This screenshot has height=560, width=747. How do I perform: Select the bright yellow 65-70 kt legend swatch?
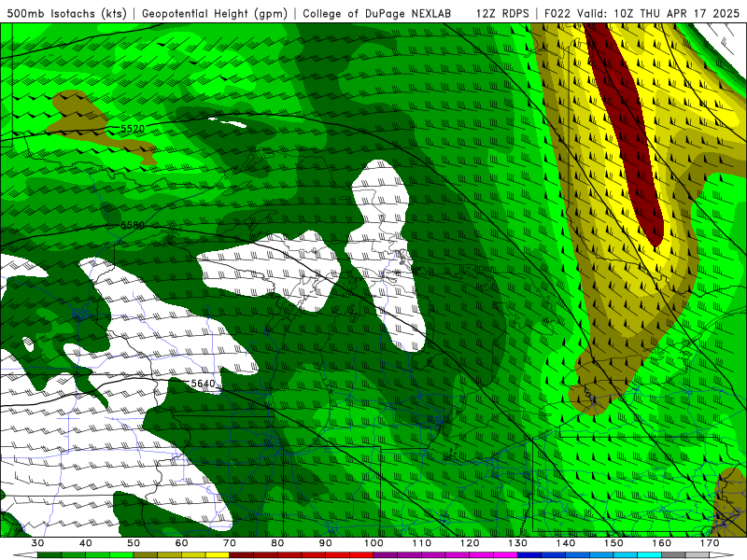[x=218, y=555]
